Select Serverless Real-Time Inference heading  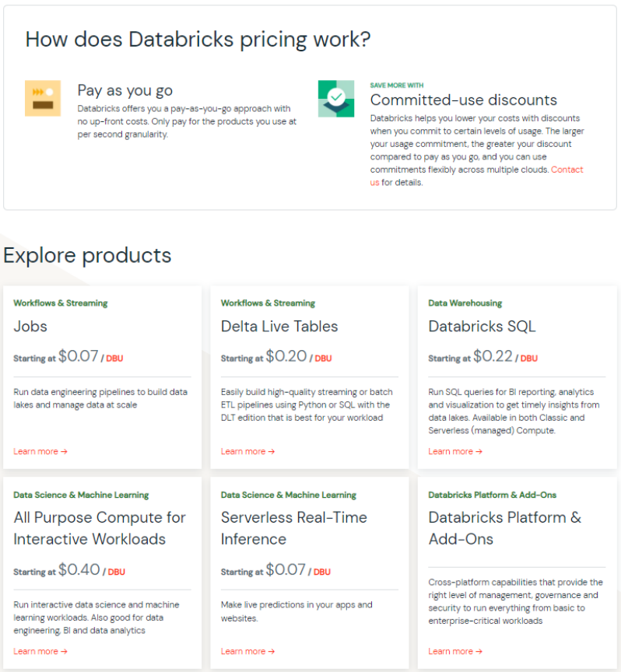point(294,528)
